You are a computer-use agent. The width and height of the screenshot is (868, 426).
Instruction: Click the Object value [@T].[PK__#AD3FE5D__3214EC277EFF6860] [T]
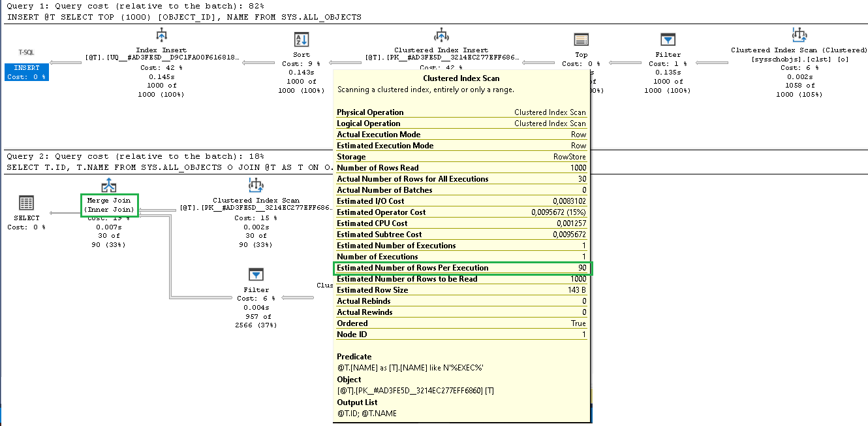pyautogui.click(x=415, y=391)
